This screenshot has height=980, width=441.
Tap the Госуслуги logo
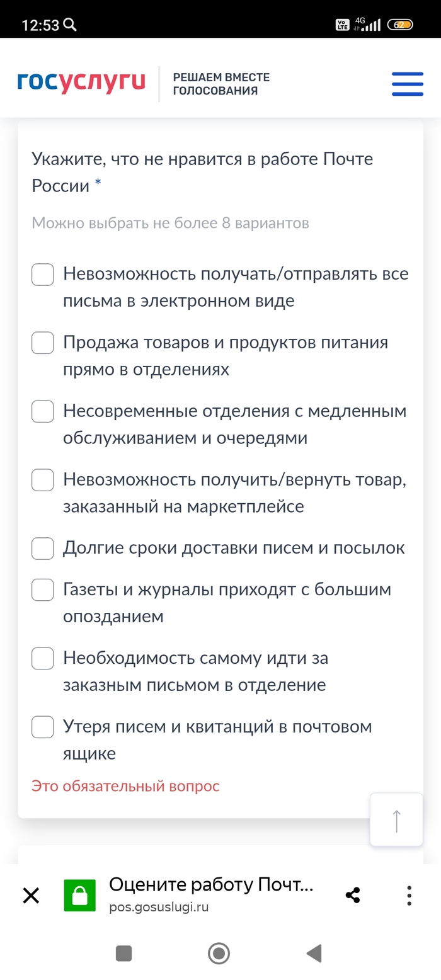pyautogui.click(x=81, y=83)
